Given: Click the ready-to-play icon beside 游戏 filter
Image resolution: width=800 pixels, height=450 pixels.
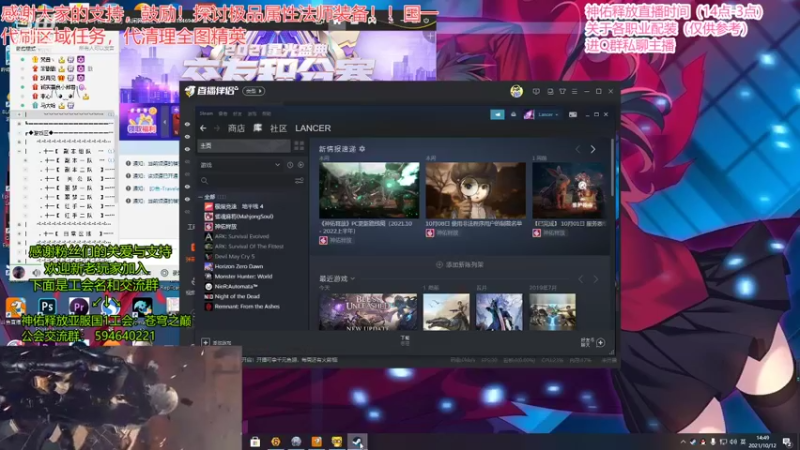Looking at the screenshot, I should (301, 165).
